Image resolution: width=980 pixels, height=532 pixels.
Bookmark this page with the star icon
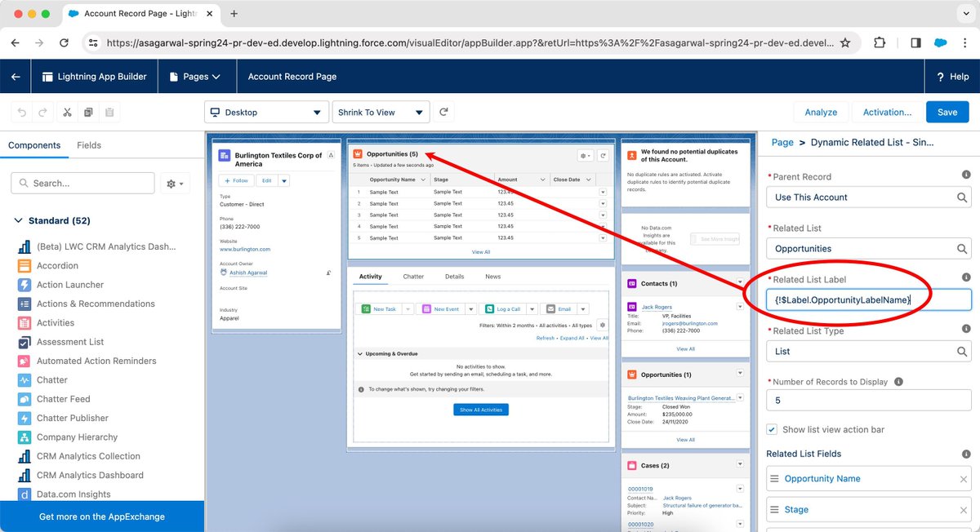click(845, 43)
